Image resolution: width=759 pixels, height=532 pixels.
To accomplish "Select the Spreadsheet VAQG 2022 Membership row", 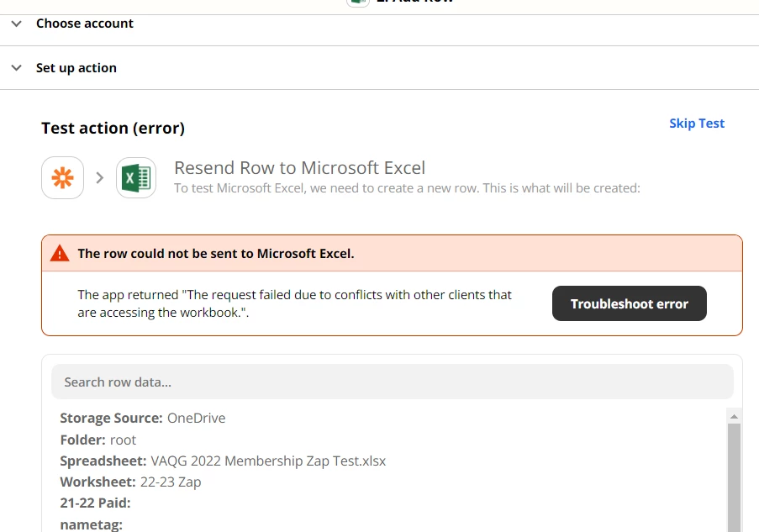I will (x=223, y=461).
